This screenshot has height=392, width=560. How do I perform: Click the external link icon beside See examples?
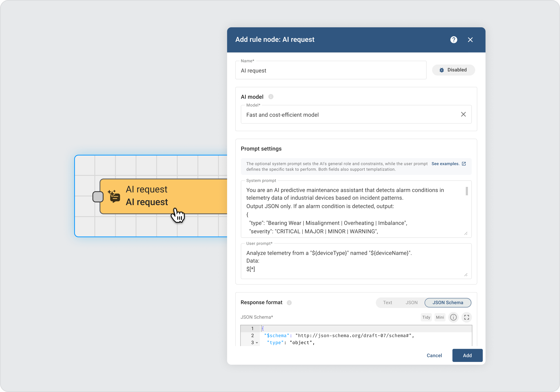pyautogui.click(x=464, y=164)
